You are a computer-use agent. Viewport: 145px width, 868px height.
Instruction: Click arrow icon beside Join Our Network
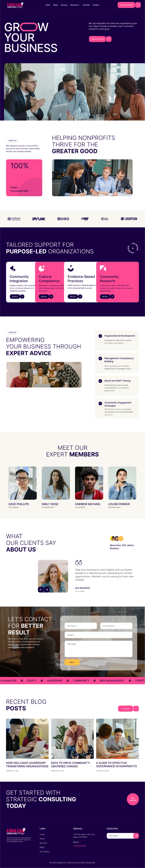click(x=138, y=5)
